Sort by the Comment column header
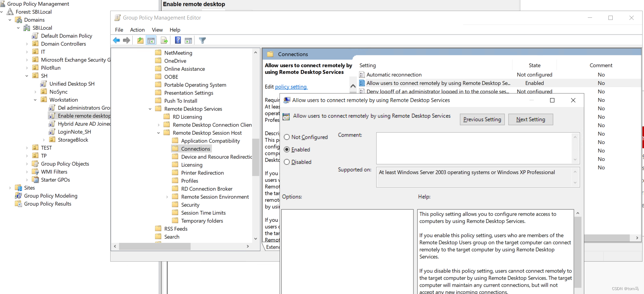The height and width of the screenshot is (294, 644). coord(601,65)
